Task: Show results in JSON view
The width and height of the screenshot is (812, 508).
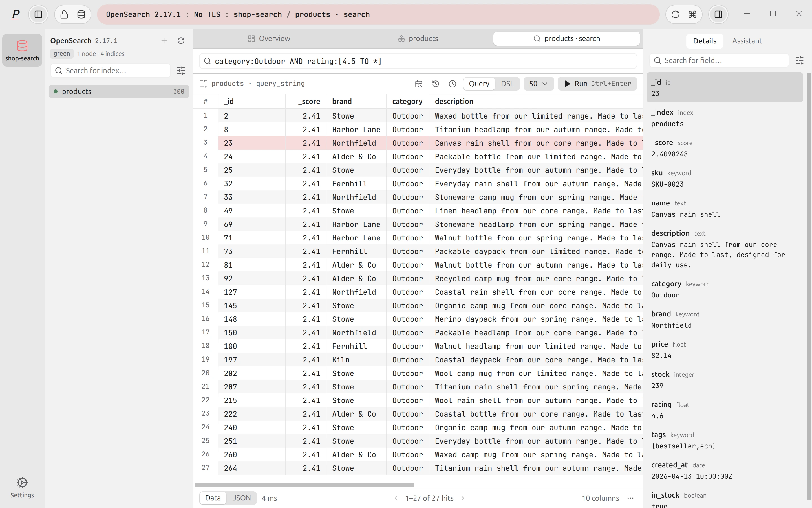Action: [242, 498]
